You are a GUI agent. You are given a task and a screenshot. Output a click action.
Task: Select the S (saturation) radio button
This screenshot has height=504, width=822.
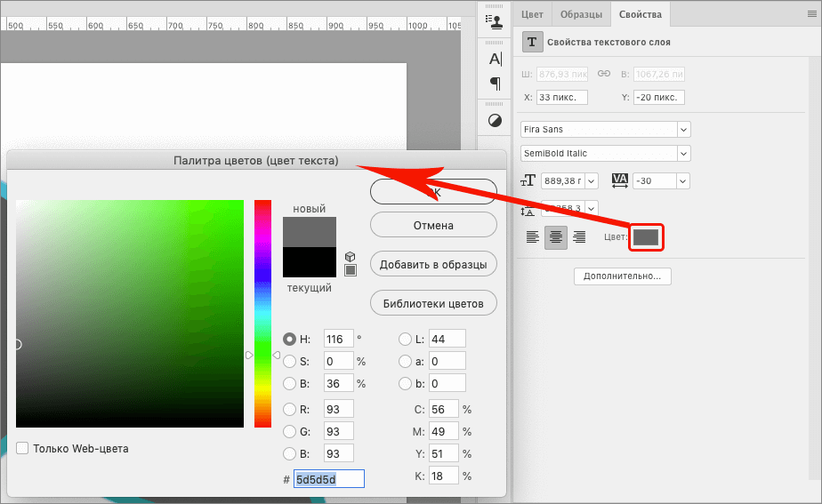pyautogui.click(x=289, y=362)
